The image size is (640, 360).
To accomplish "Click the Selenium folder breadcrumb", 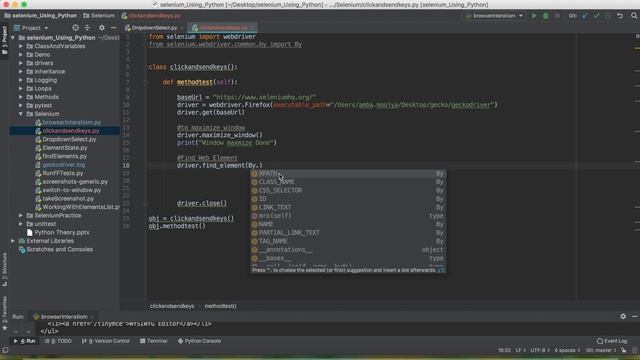I will 99,16.
